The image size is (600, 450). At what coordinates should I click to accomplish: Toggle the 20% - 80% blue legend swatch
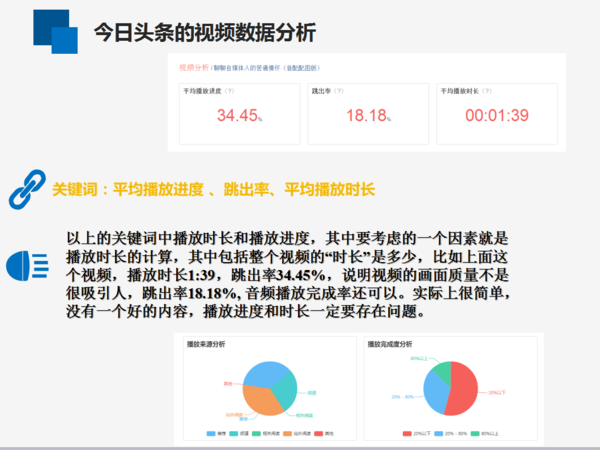[x=439, y=434]
